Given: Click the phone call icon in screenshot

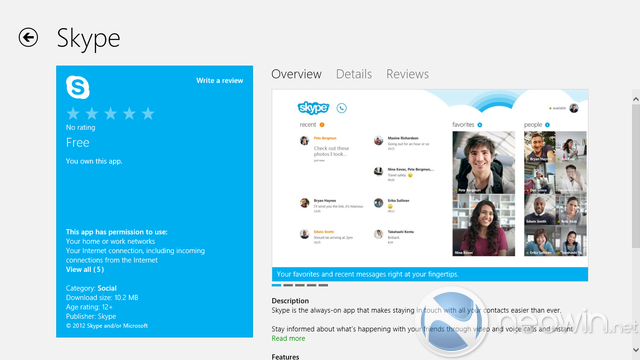Looking at the screenshot, I should click(342, 108).
